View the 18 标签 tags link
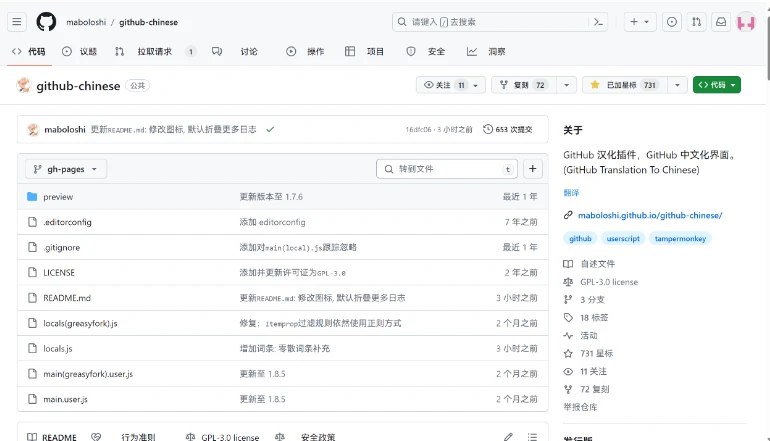The width and height of the screenshot is (770, 441). pyautogui.click(x=586, y=318)
